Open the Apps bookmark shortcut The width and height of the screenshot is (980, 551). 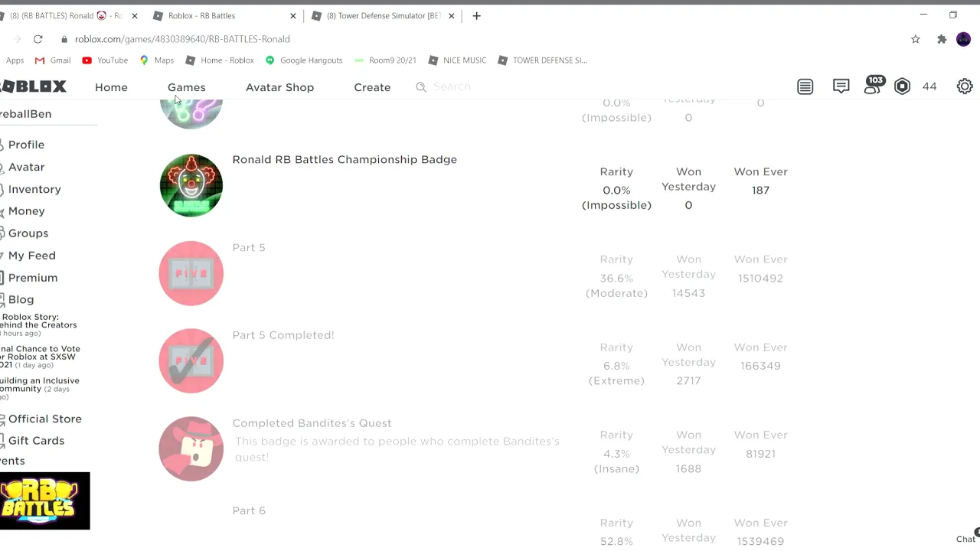tap(13, 60)
